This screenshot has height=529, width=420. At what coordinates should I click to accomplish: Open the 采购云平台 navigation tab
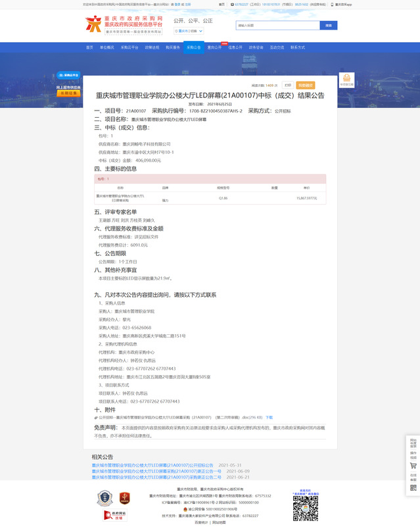(129, 47)
